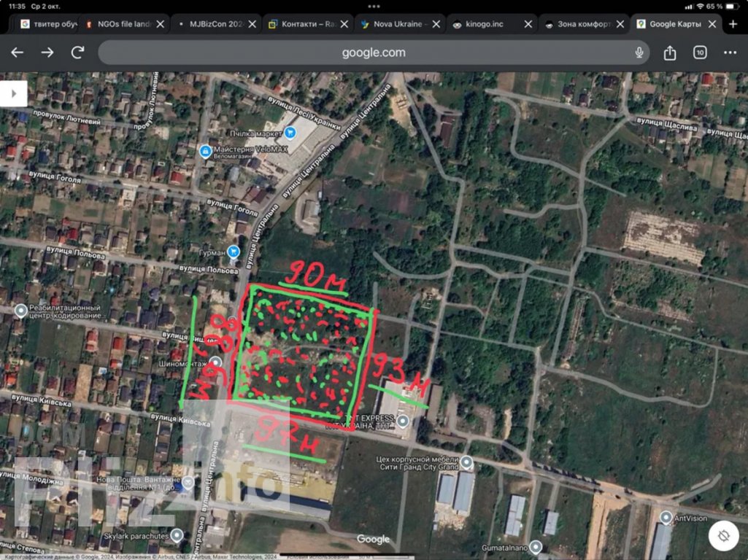Screen dimensions: 748x560
Task: Click the map location compass button
Action: click(723, 536)
